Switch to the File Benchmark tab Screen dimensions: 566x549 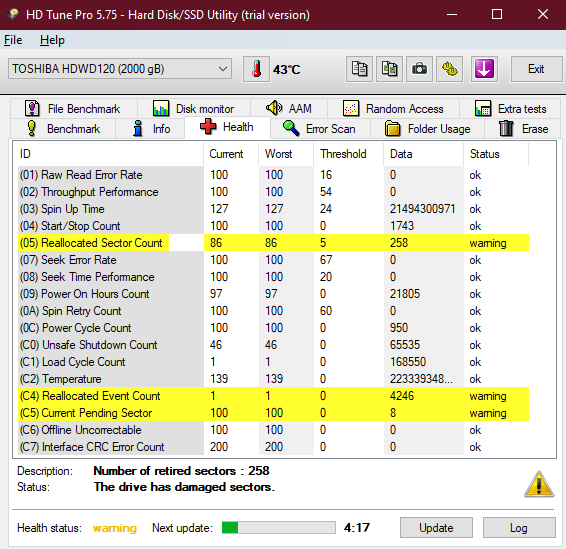tap(74, 109)
